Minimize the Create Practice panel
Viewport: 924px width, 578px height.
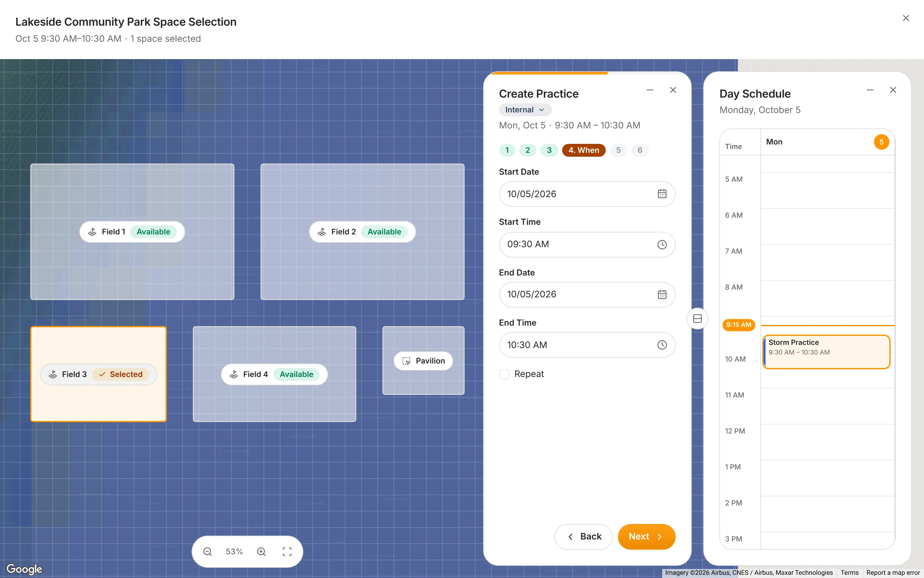click(x=650, y=90)
